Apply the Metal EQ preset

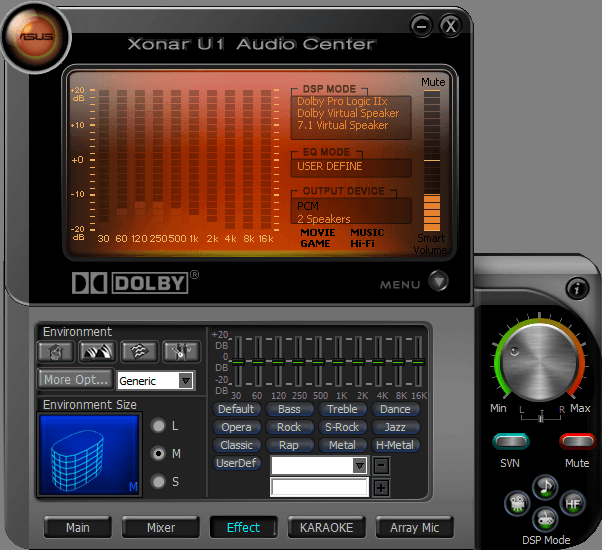(x=342, y=445)
